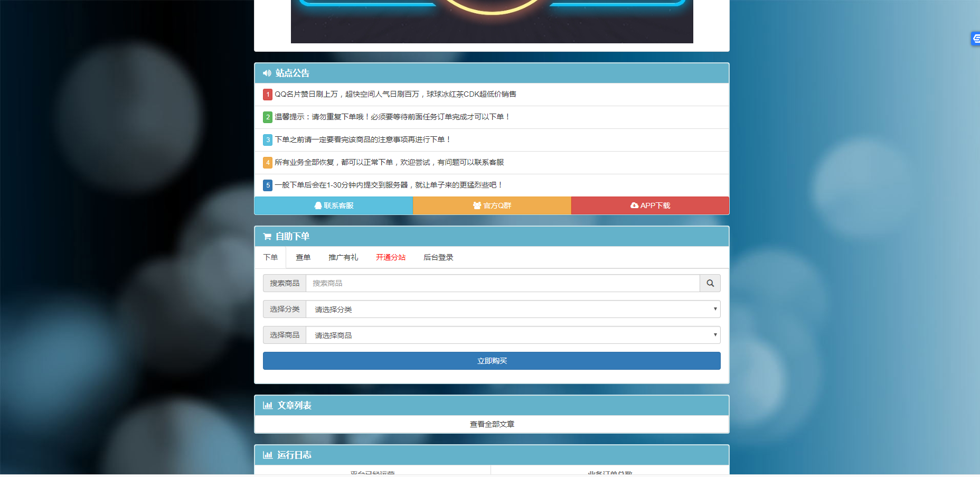Viewport: 980px width, 477px height.
Task: Click the magnifier search icon button
Action: point(710,283)
